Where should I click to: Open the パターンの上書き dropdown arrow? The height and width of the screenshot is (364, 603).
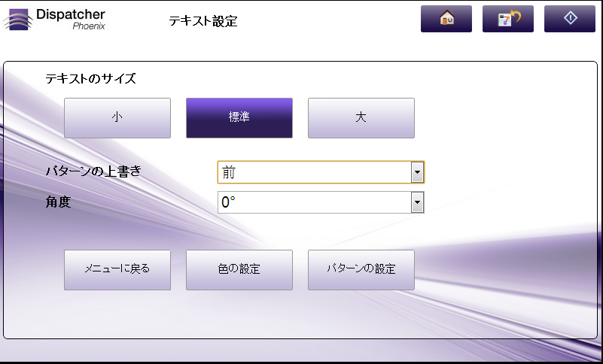pyautogui.click(x=417, y=172)
